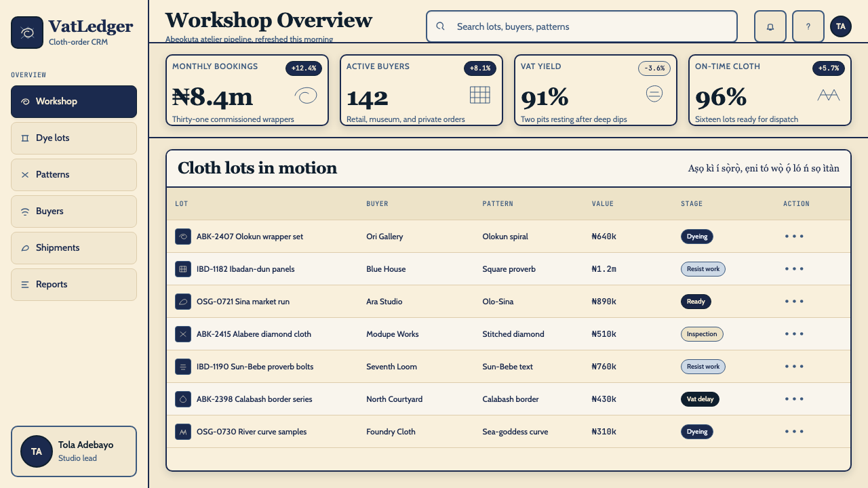Open the Patterns section

click(x=74, y=175)
